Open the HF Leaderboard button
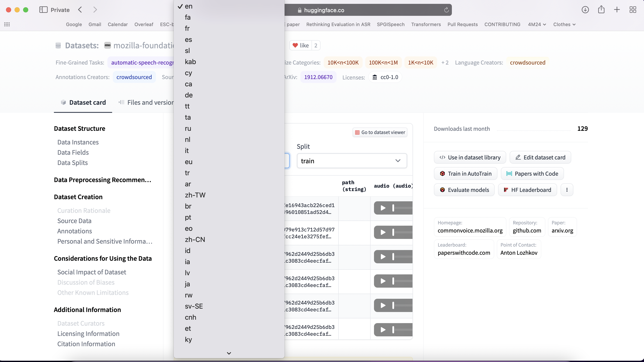644x362 pixels. click(x=527, y=190)
